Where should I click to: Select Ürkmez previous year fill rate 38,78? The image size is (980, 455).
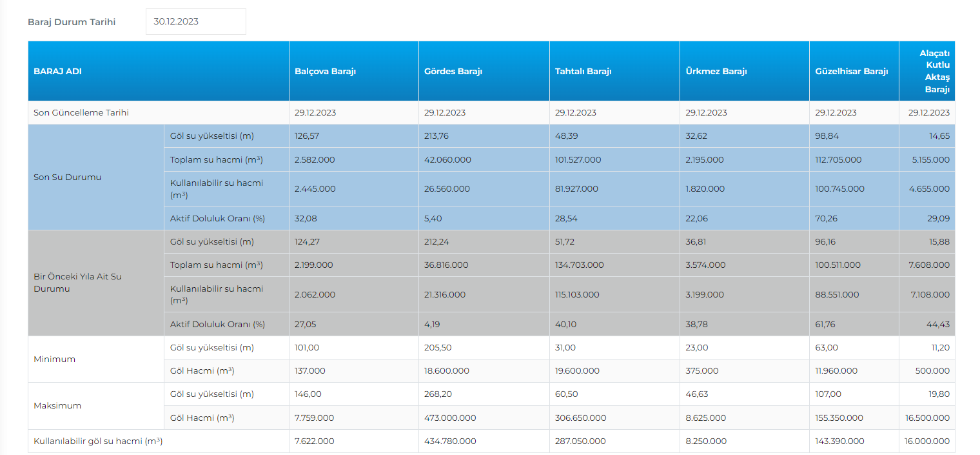tap(697, 325)
